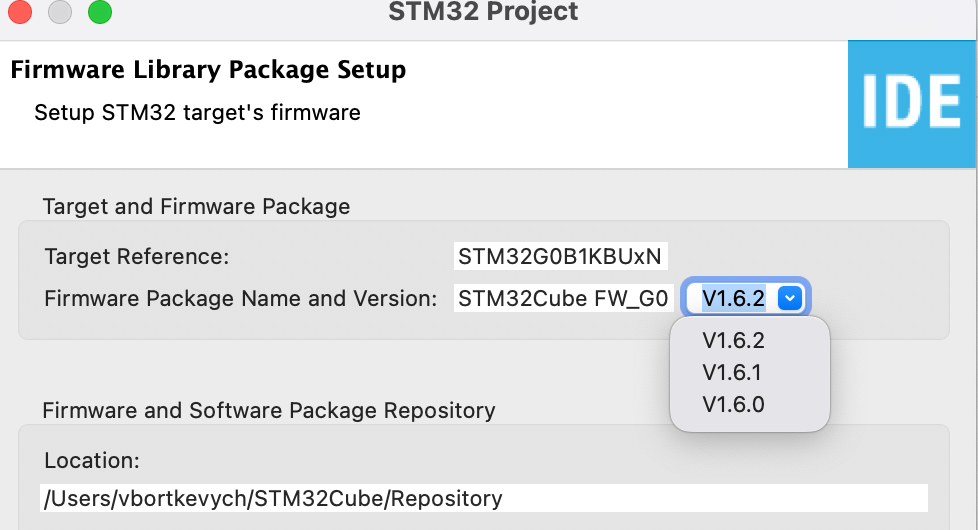The width and height of the screenshot is (978, 530).
Task: Click the Firmware Library Package Setup heading
Action: point(208,70)
